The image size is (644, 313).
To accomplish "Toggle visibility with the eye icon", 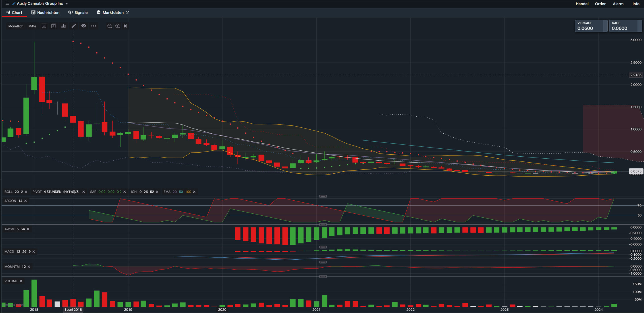I will pos(84,26).
